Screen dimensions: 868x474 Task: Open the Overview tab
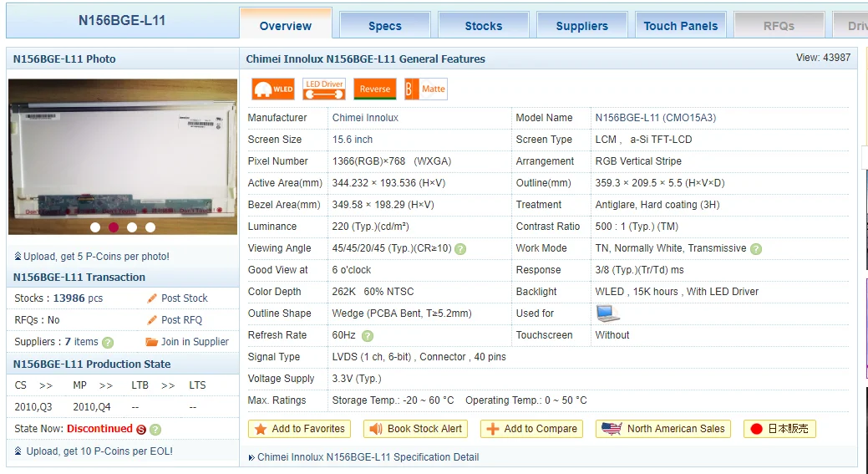click(286, 25)
